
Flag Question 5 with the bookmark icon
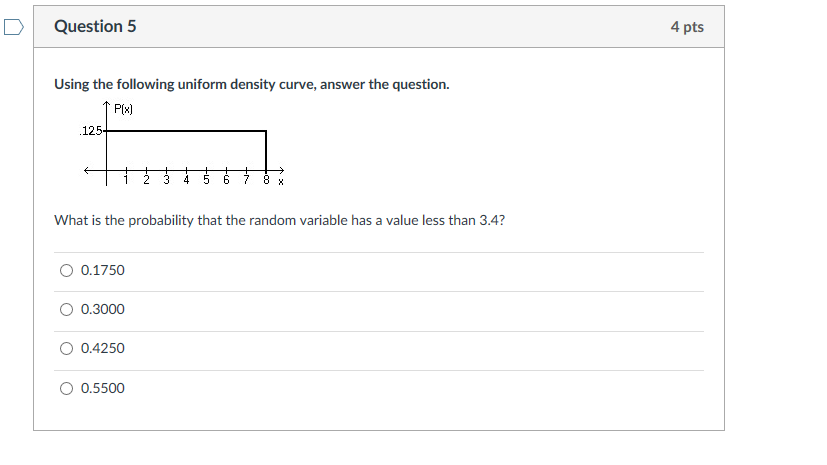click(x=14, y=27)
